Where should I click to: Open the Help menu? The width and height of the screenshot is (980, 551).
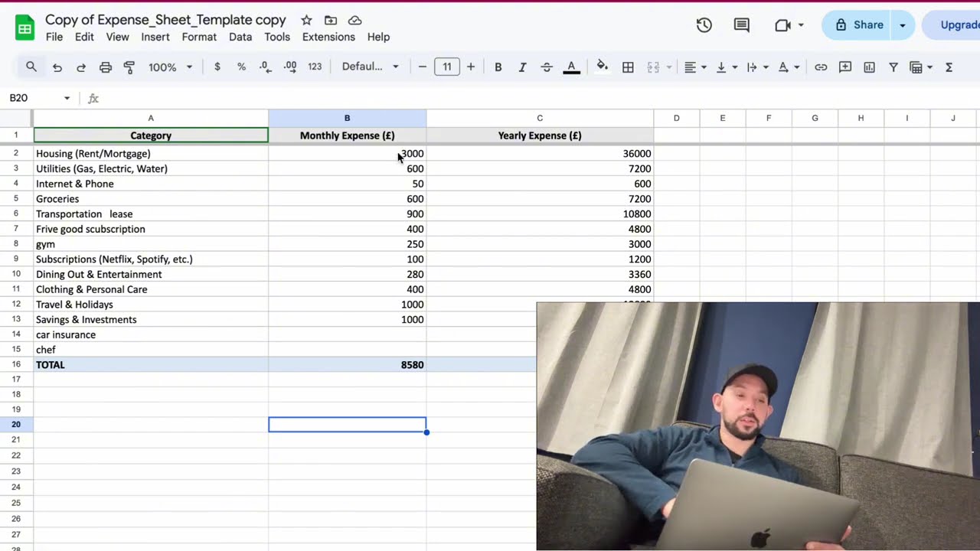[x=378, y=37]
